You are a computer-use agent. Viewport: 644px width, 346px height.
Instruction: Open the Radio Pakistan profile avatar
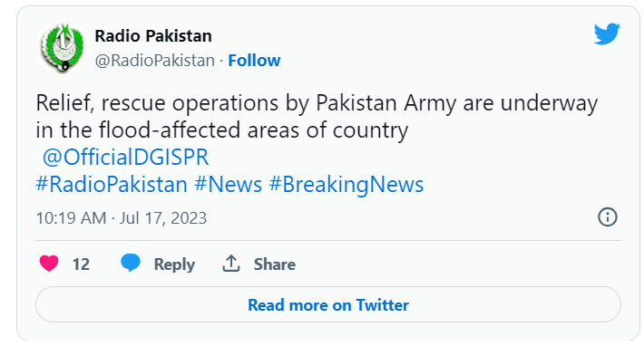[63, 48]
